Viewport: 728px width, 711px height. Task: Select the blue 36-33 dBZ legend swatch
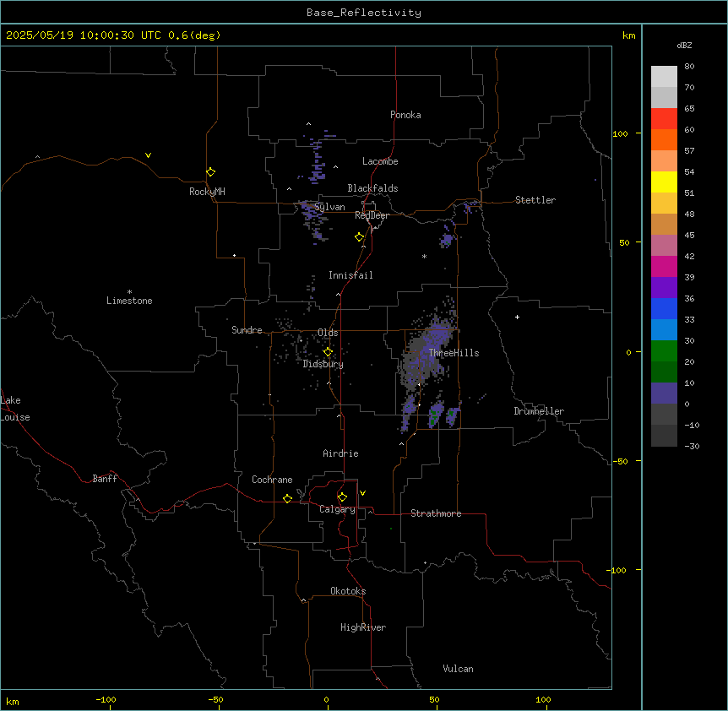tap(664, 308)
